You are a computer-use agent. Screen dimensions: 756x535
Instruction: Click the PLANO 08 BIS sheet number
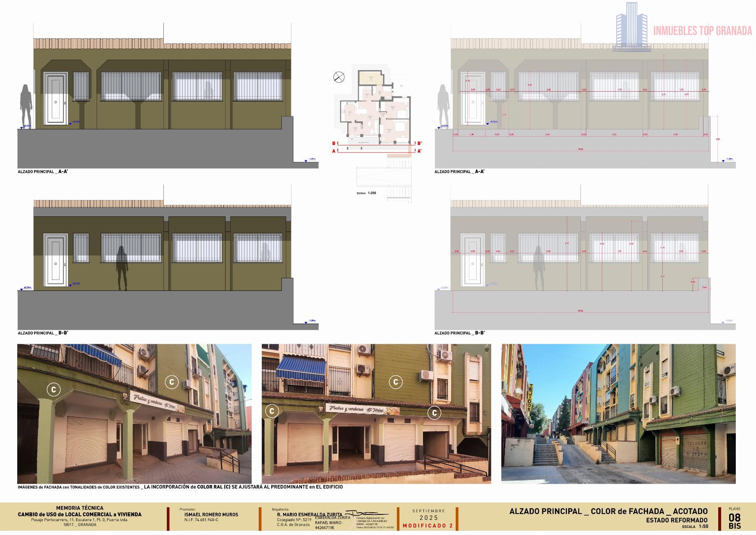[x=735, y=519]
